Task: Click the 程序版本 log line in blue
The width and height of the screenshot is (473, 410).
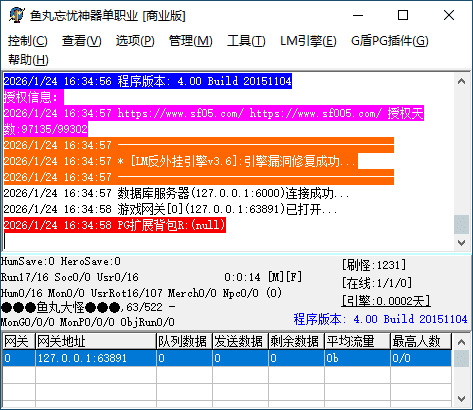Action: click(148, 81)
